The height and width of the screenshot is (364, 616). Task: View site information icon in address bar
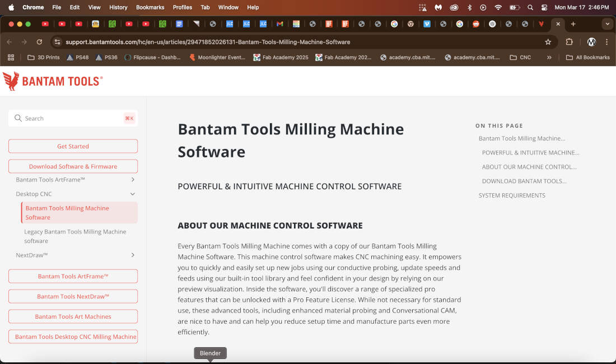57,42
